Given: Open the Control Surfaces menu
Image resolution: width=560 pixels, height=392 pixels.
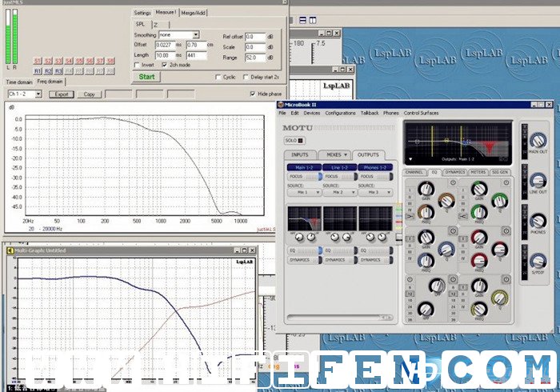Looking at the screenshot, I should tap(421, 113).
